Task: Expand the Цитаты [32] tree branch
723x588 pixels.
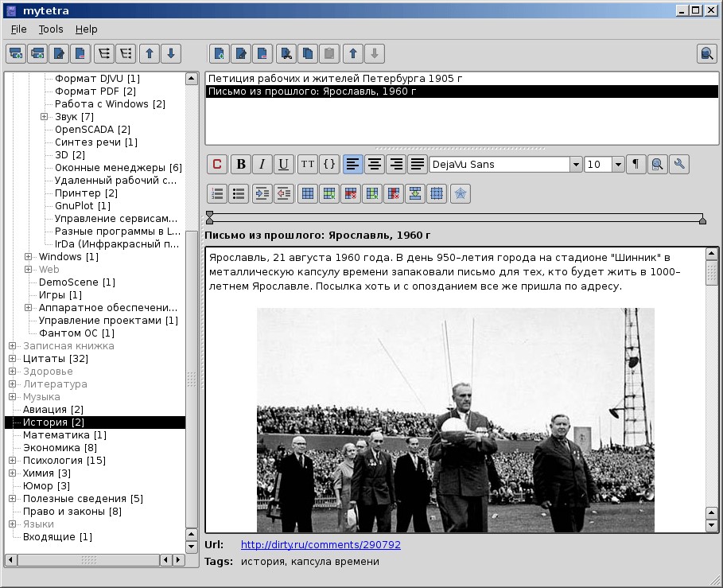Action: click(13, 359)
